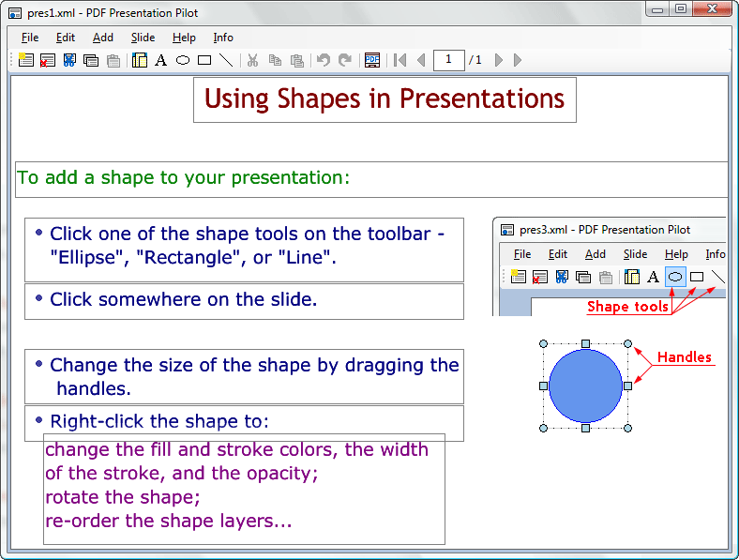Image resolution: width=739 pixels, height=560 pixels.
Task: Select 'Right-click the shape to:' bullet
Action: (x=244, y=423)
